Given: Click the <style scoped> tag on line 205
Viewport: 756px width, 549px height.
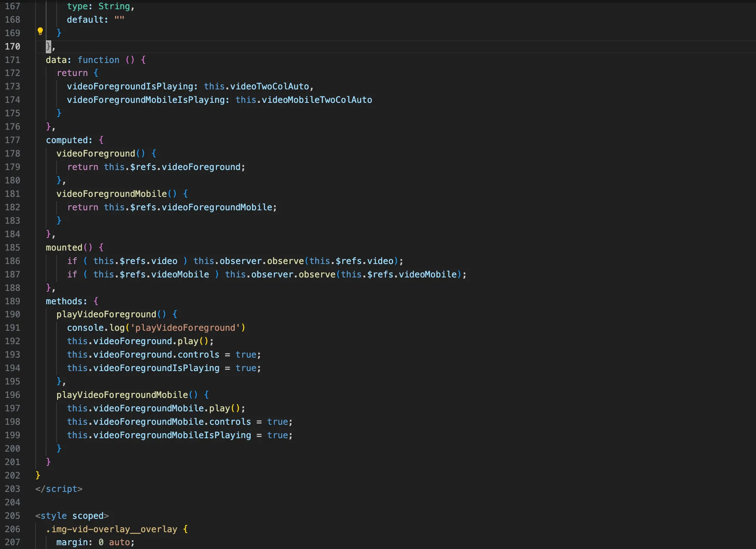Looking at the screenshot, I should pyautogui.click(x=71, y=515).
